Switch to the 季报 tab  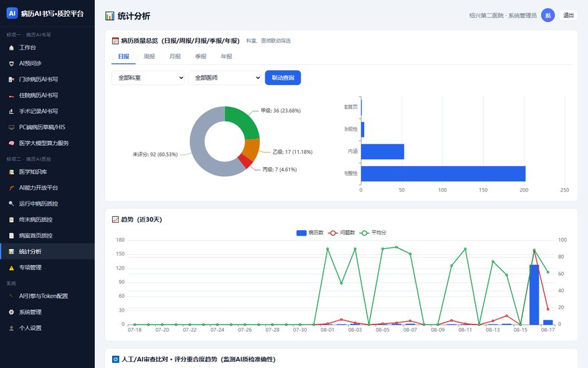pyautogui.click(x=200, y=57)
